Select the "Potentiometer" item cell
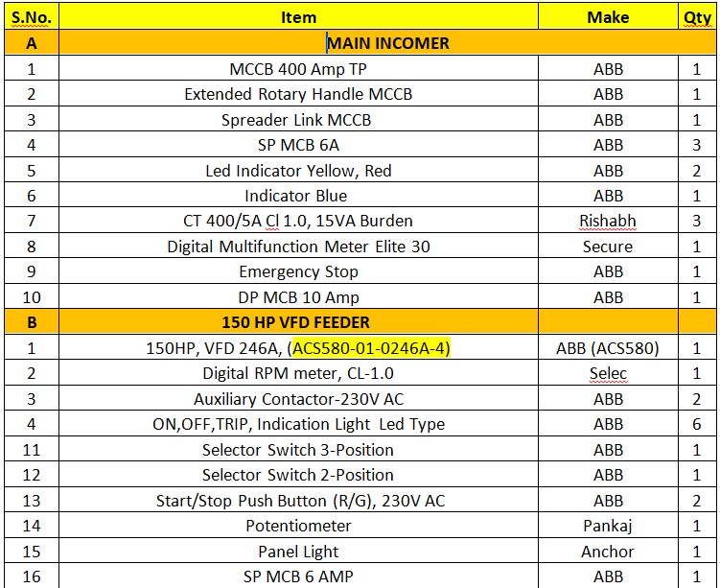720x588 pixels. click(298, 526)
